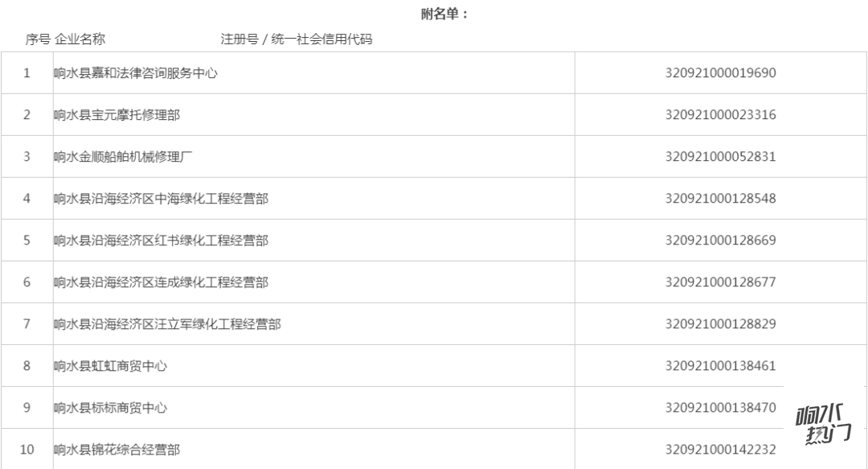
Task: Click the 响水热门 watermark logo
Action: click(x=823, y=425)
